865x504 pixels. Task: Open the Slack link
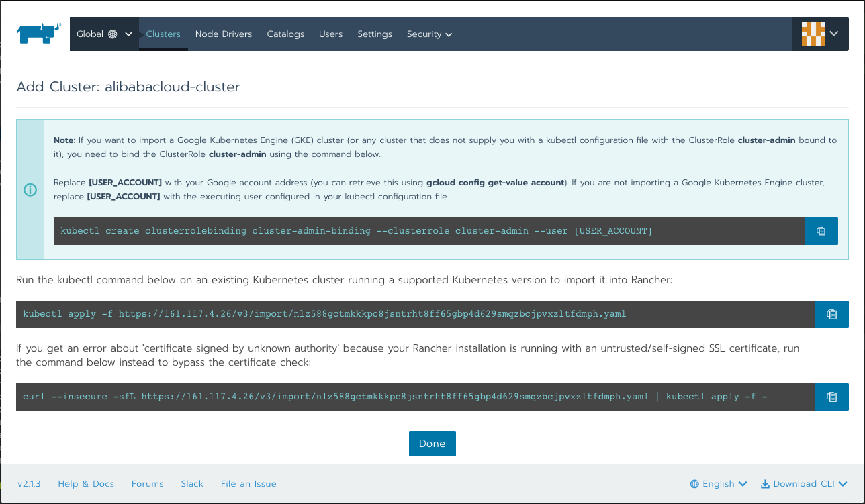[192, 483]
